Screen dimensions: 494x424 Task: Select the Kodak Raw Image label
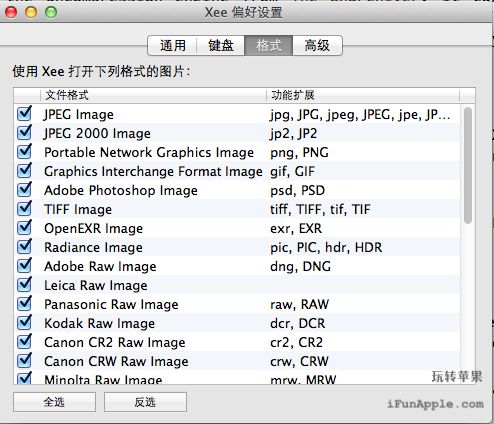pyautogui.click(x=99, y=324)
